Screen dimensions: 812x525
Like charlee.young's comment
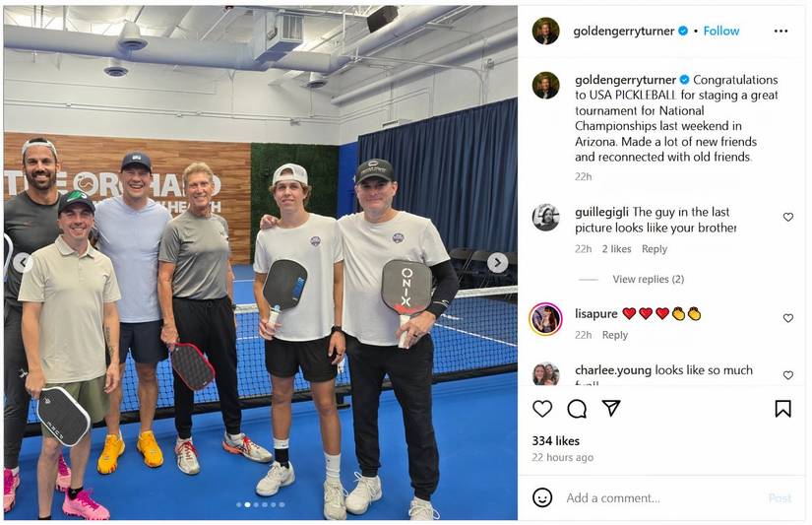787,375
